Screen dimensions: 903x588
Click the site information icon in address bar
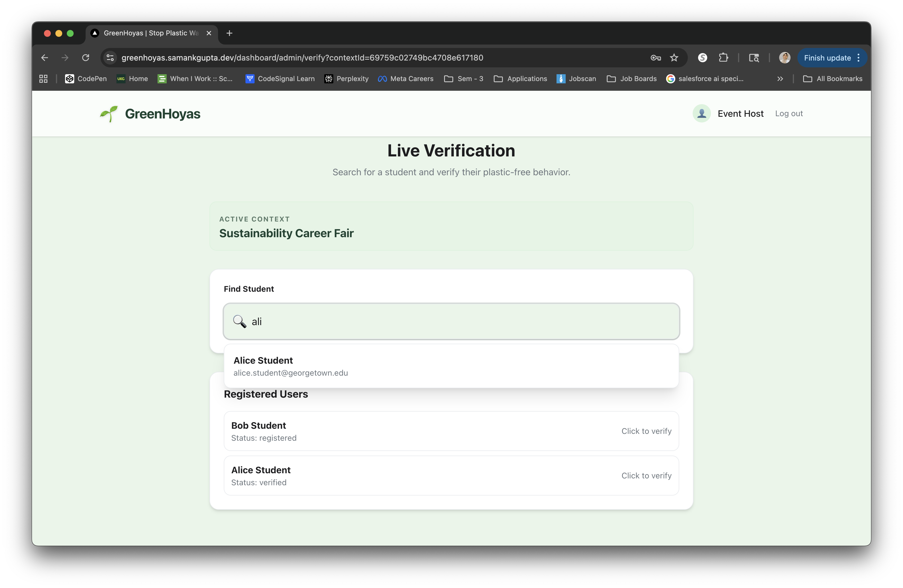pyautogui.click(x=110, y=58)
